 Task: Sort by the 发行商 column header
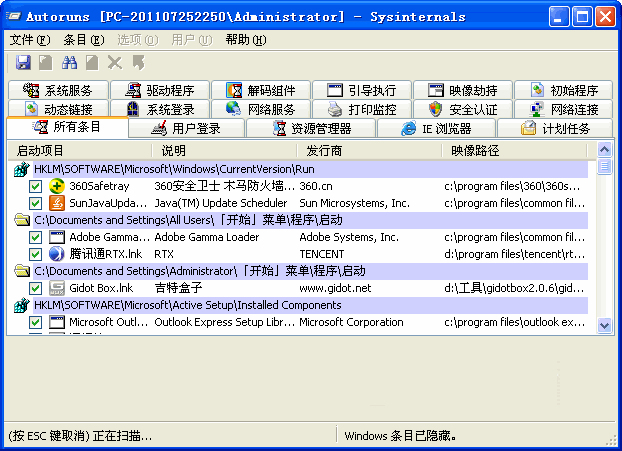click(x=325, y=151)
